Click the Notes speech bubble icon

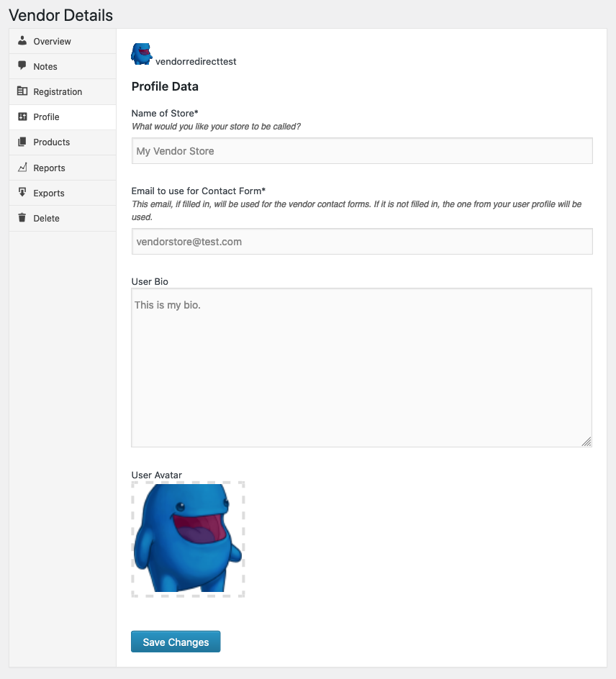click(22, 66)
